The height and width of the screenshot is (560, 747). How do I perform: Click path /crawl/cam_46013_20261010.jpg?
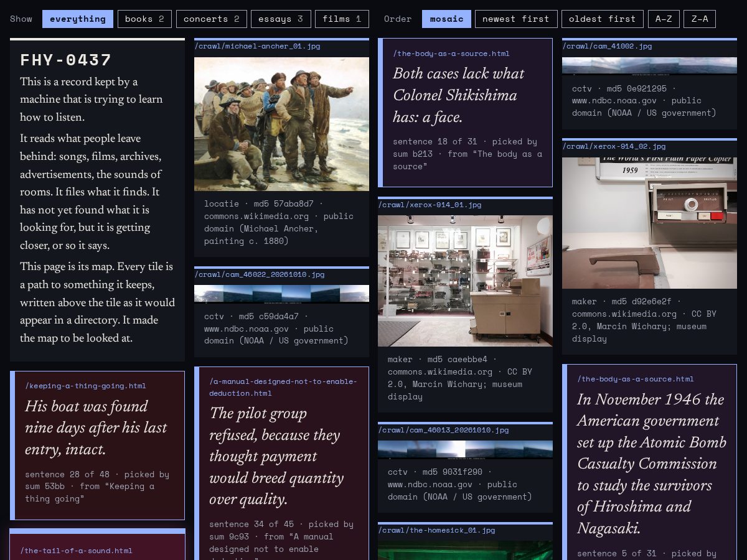[x=443, y=430]
